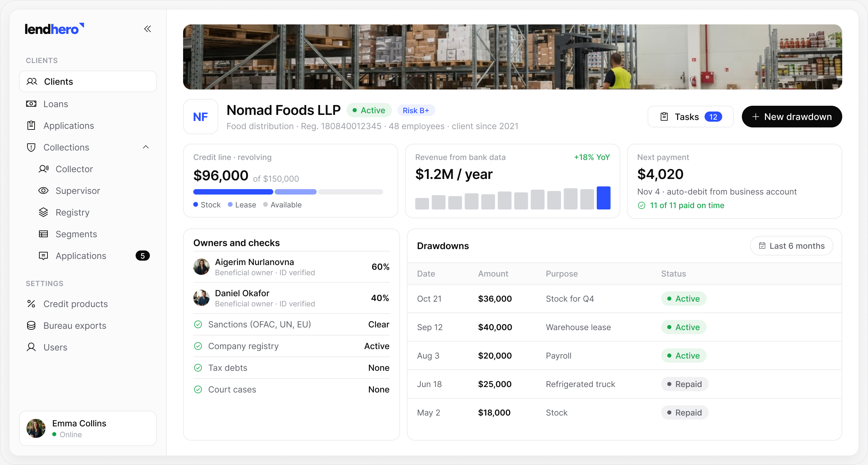Click the Registry layers icon

coord(43,212)
